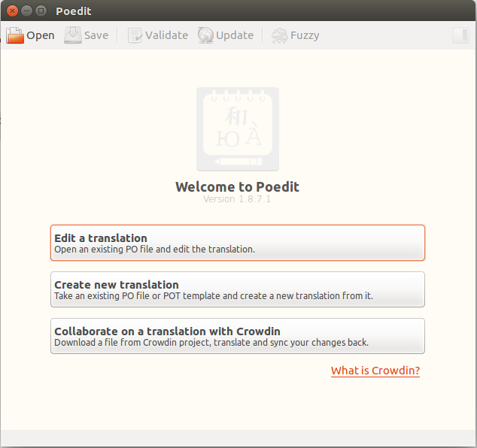Choose the Edit a translation option
The image size is (477, 448).
pyautogui.click(x=237, y=243)
